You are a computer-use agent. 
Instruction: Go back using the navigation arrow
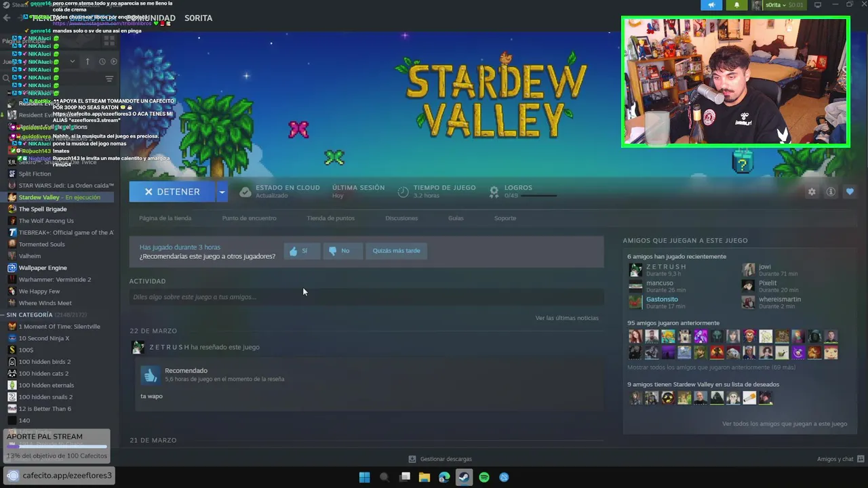[x=7, y=18]
